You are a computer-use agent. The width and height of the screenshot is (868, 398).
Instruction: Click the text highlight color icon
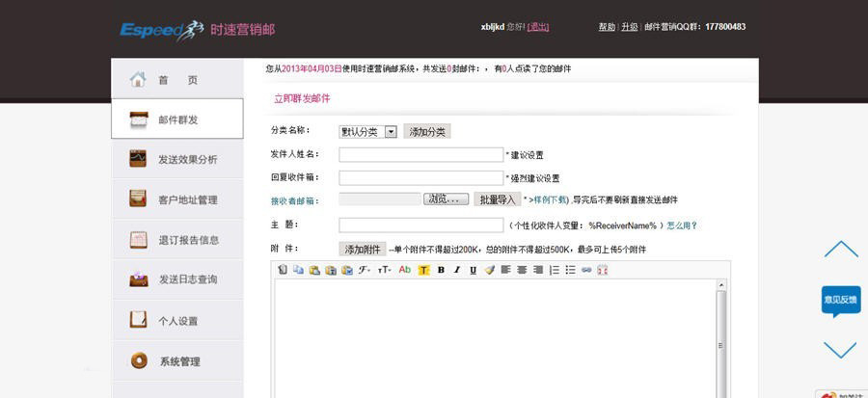tap(423, 271)
